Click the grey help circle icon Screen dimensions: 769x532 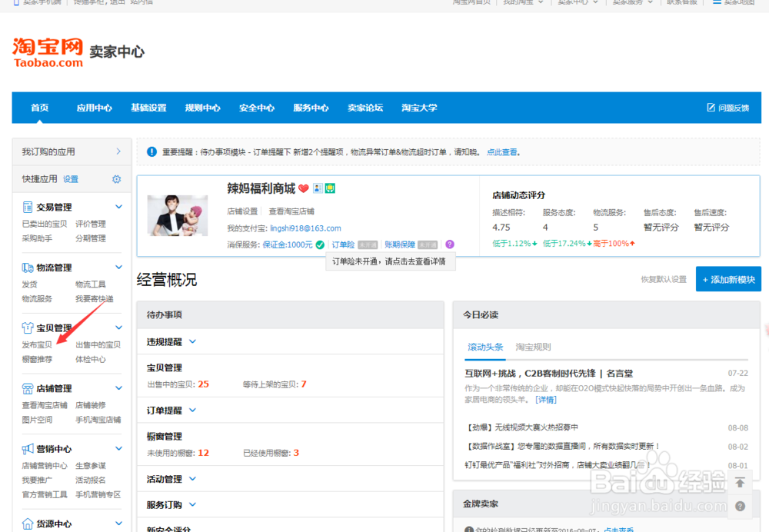(x=740, y=506)
